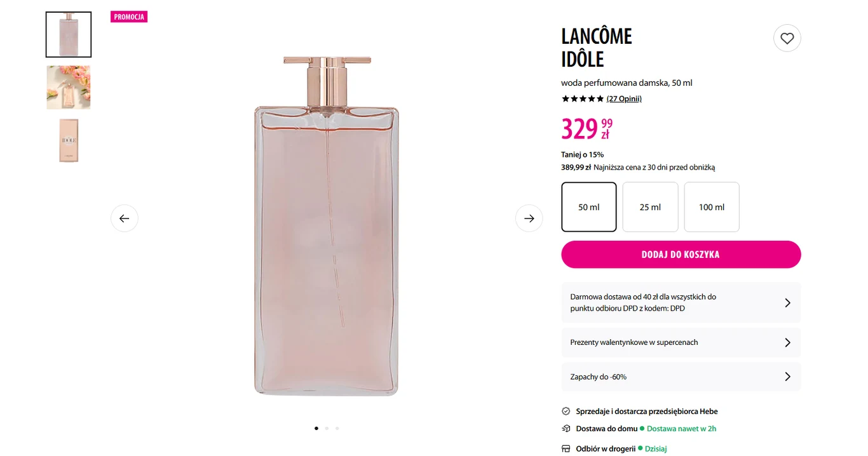Click the DODAJ DO KOSZYKA button
The image size is (868, 456).
pos(681,254)
